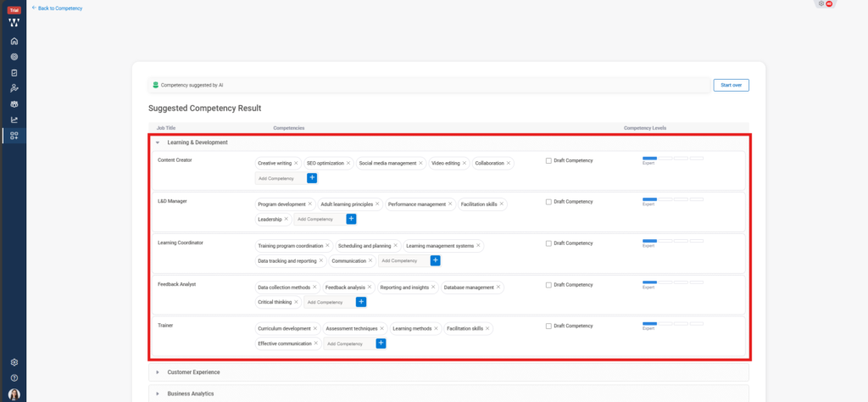Expand the Business Analytics section
This screenshot has width=868, height=402.
(157, 394)
